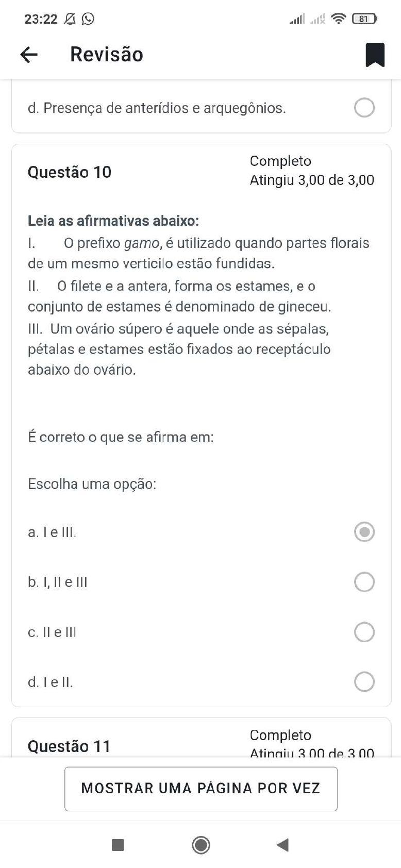This screenshot has width=401, height=868.
Task: Select option c. II e III radio
Action: (364, 632)
